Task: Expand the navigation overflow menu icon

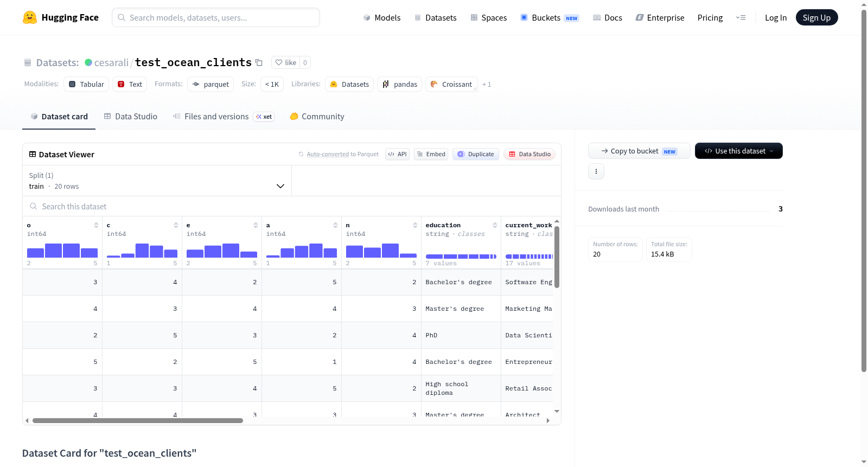Action: [741, 18]
